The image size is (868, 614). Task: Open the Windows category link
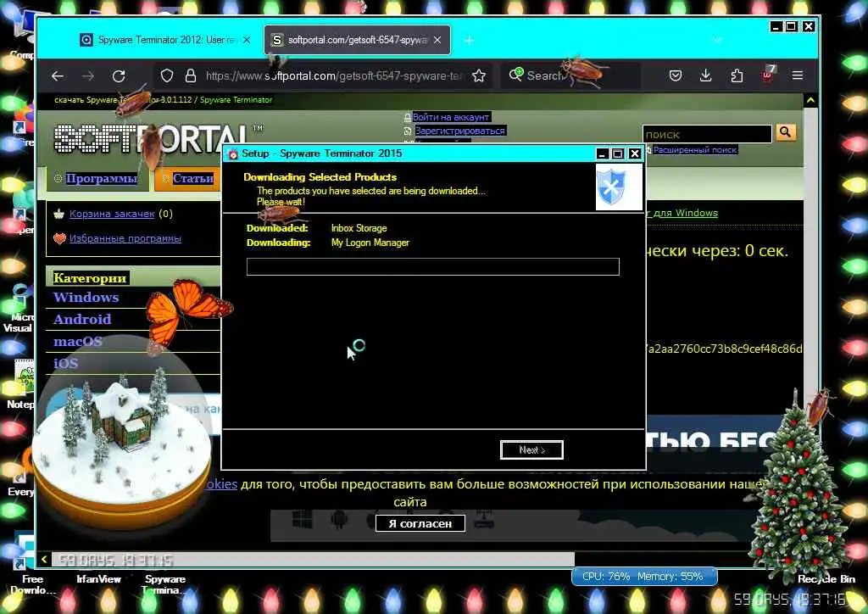point(86,298)
